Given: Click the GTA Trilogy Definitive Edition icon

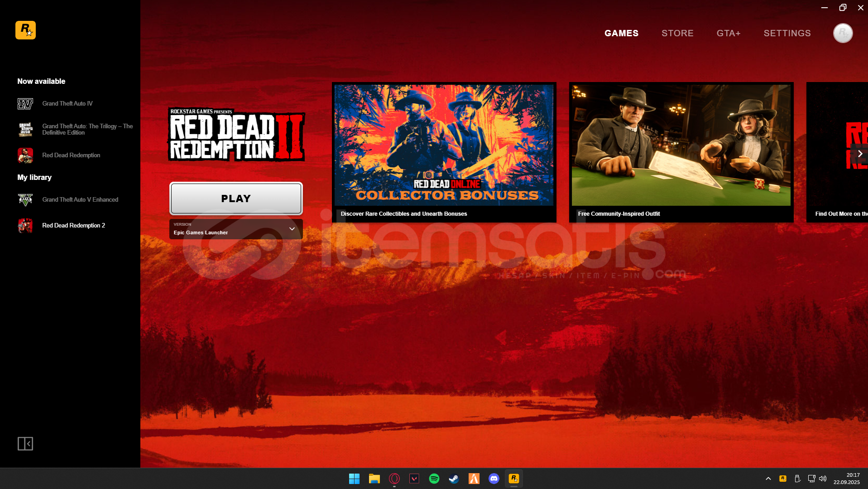Looking at the screenshot, I should [x=25, y=130].
